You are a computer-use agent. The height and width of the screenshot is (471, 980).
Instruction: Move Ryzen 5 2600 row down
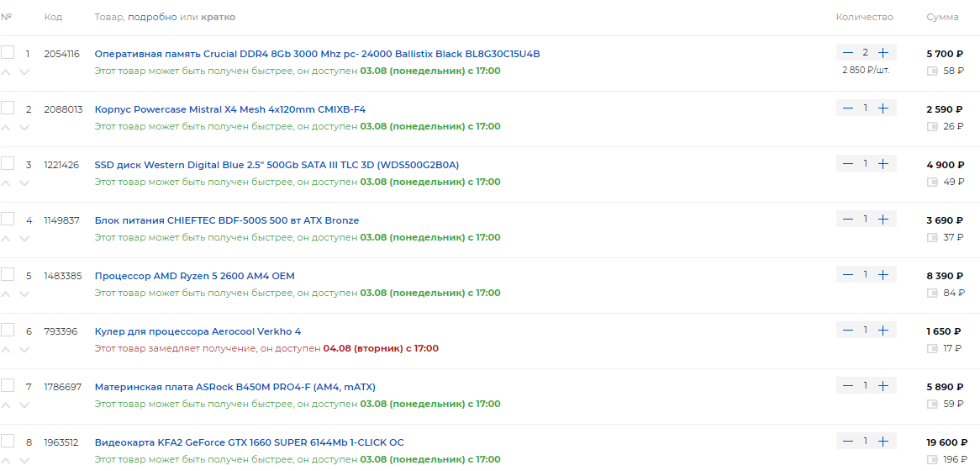point(24,294)
